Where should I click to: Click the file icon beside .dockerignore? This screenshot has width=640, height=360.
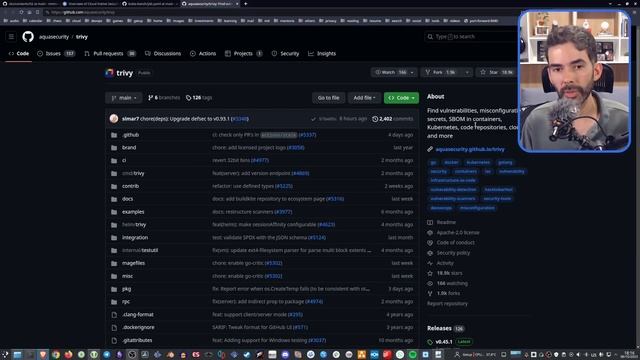pyautogui.click(x=114, y=328)
